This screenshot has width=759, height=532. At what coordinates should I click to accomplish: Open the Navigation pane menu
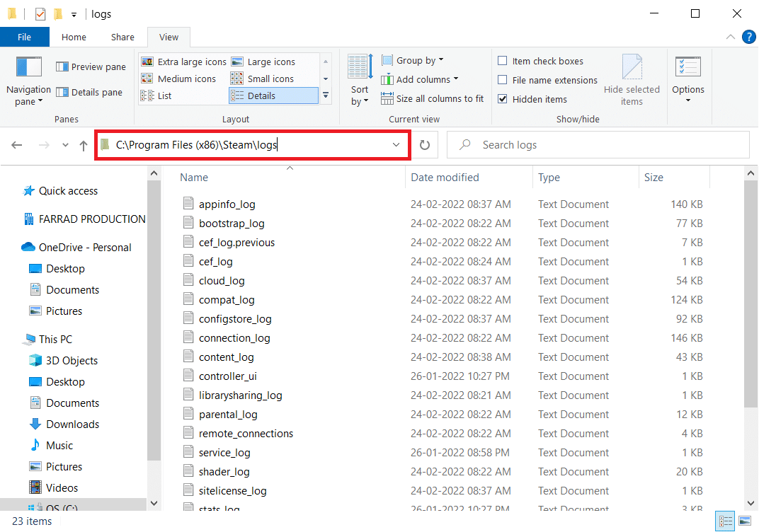click(x=28, y=81)
